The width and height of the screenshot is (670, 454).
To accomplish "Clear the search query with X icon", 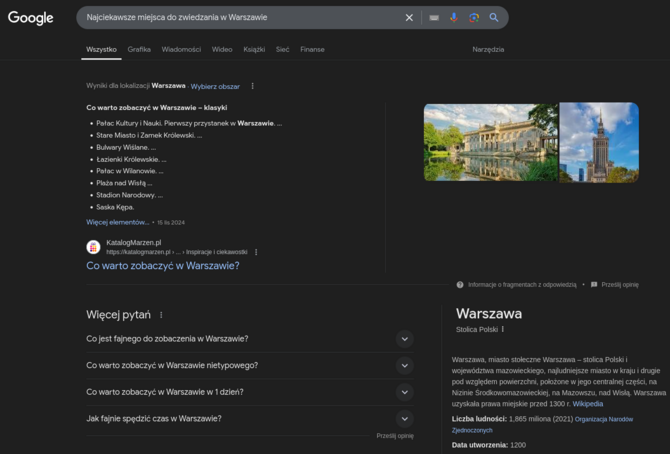I will [x=409, y=18].
